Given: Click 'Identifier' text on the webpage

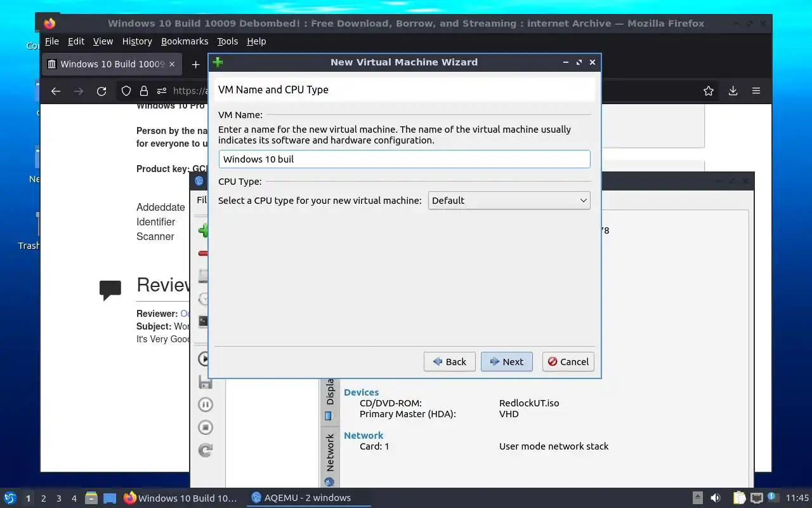Looking at the screenshot, I should click(155, 222).
